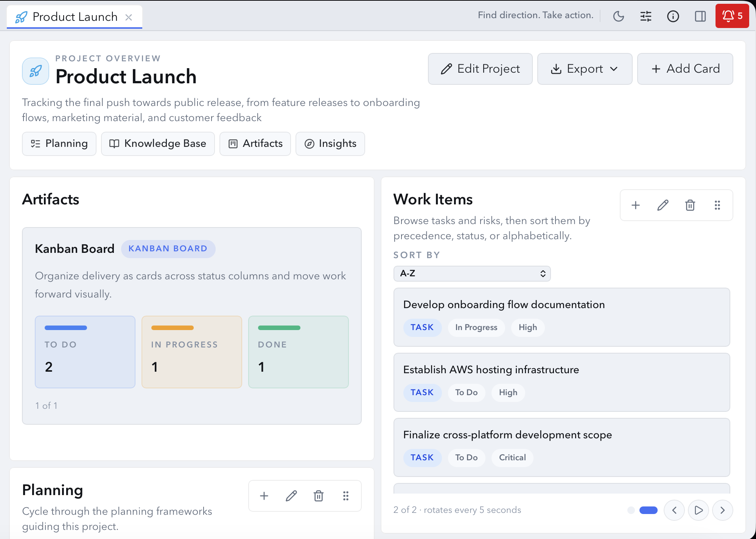Open the Develop onboarding flow documentation card
This screenshot has height=539, width=756.
562,317
